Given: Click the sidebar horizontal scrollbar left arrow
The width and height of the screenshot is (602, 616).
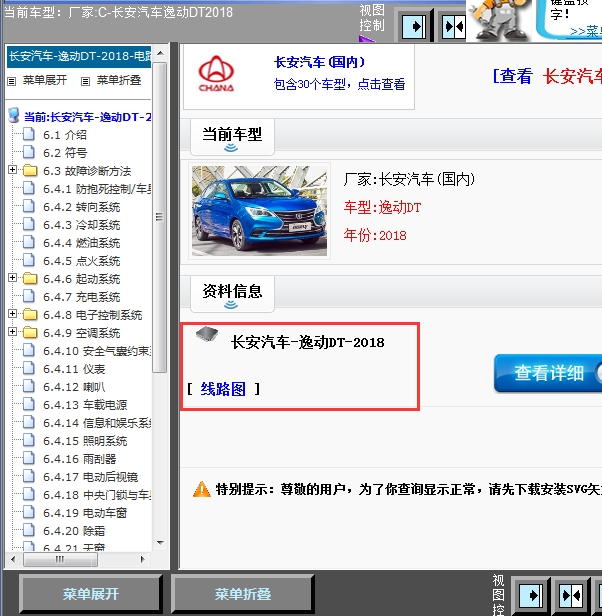Looking at the screenshot, I should click(13, 559).
